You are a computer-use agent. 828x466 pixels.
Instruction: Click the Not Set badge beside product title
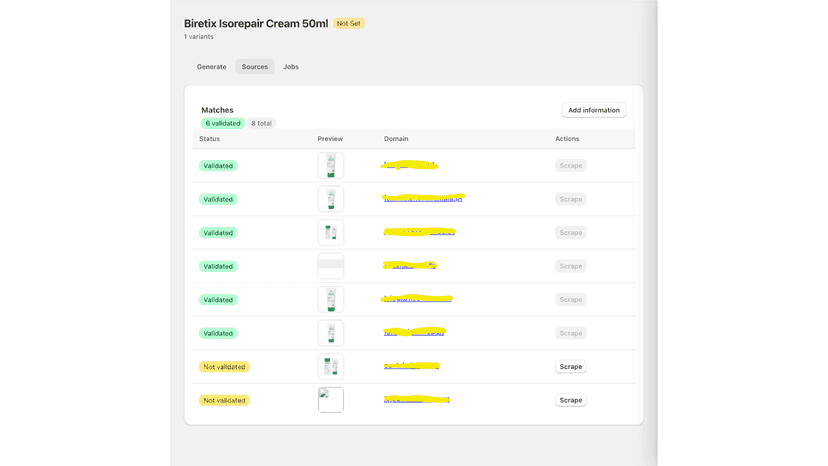pyautogui.click(x=349, y=23)
